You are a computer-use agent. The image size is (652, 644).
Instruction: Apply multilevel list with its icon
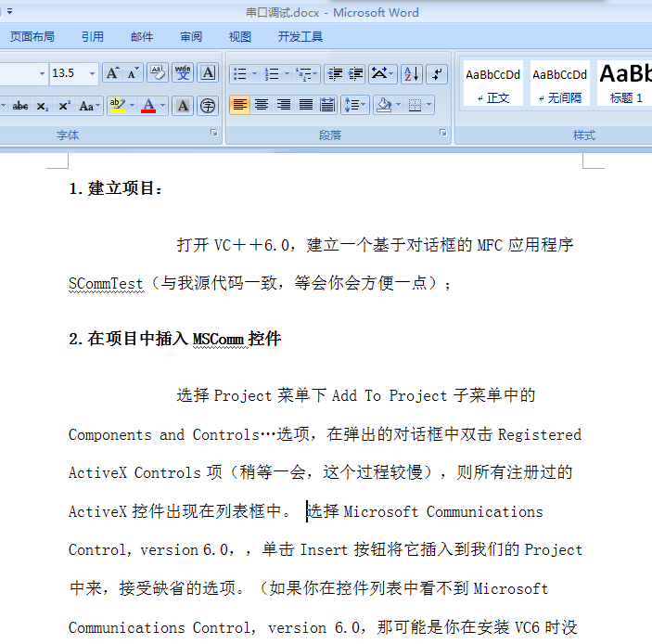[307, 74]
